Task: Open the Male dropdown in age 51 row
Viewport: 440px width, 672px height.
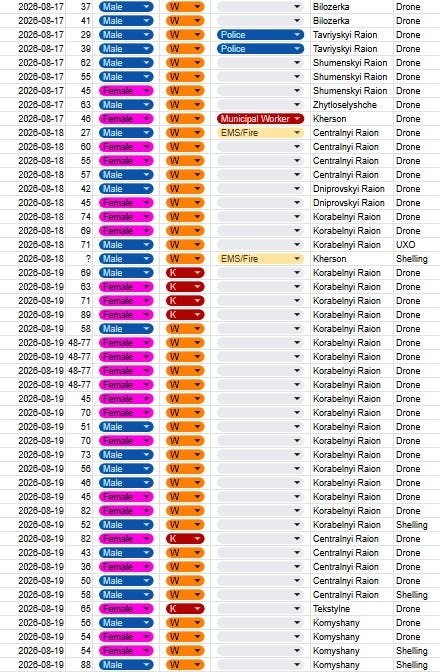Action: [126, 427]
